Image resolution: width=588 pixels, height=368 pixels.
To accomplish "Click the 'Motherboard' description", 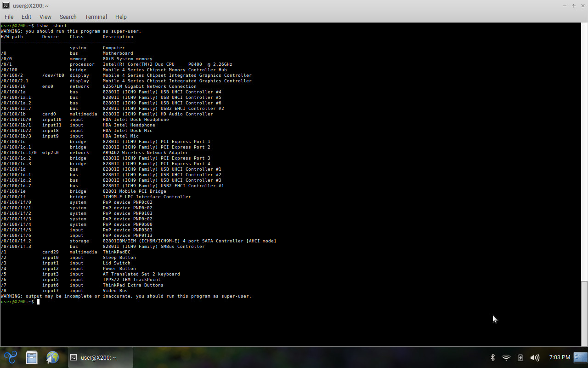I will (118, 53).
